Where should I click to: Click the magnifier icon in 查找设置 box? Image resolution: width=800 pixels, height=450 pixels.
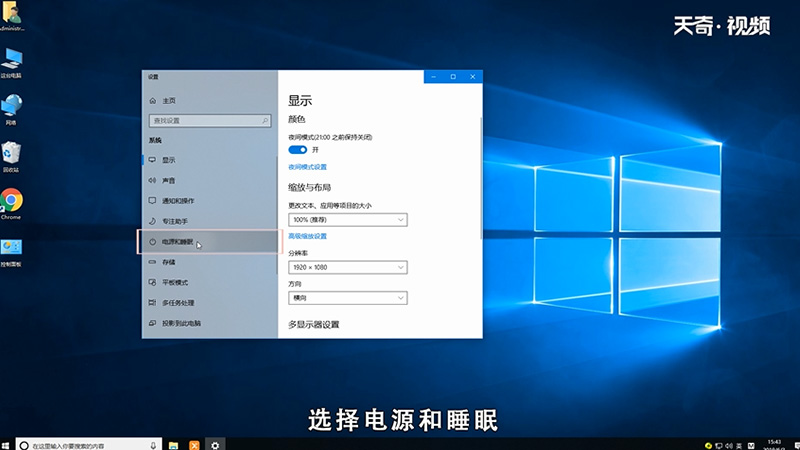pos(265,120)
